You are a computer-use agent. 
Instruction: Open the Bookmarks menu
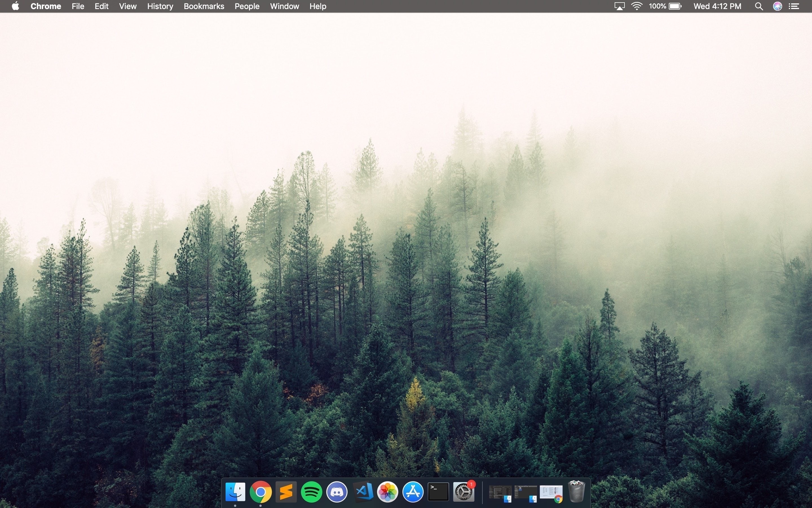204,6
